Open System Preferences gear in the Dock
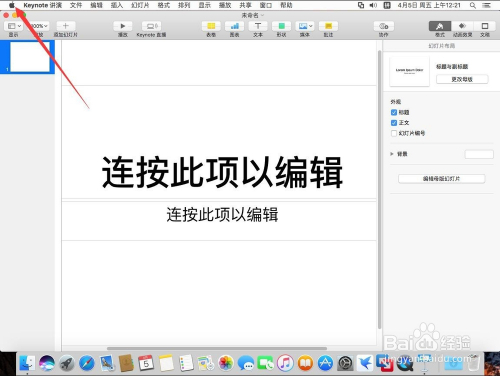Image resolution: width=500 pixels, height=376 pixels. point(345,363)
